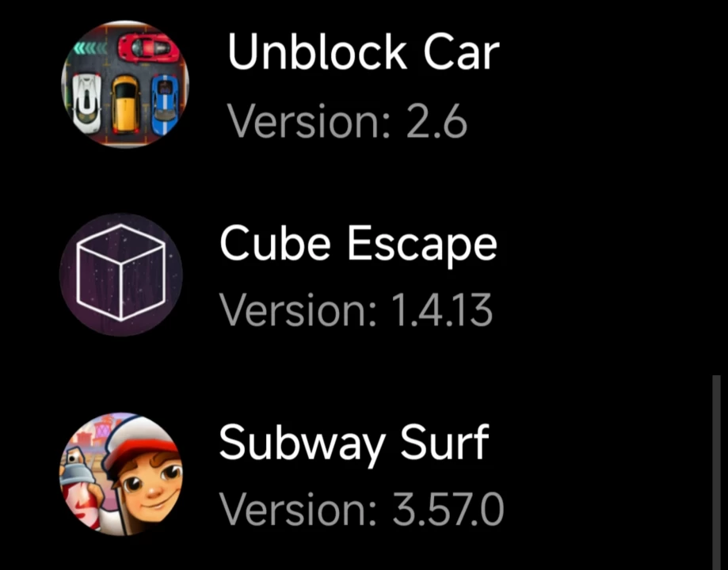Image resolution: width=728 pixels, height=570 pixels.
Task: Click the gray vertical scrollbar thumb
Action: tap(716, 473)
